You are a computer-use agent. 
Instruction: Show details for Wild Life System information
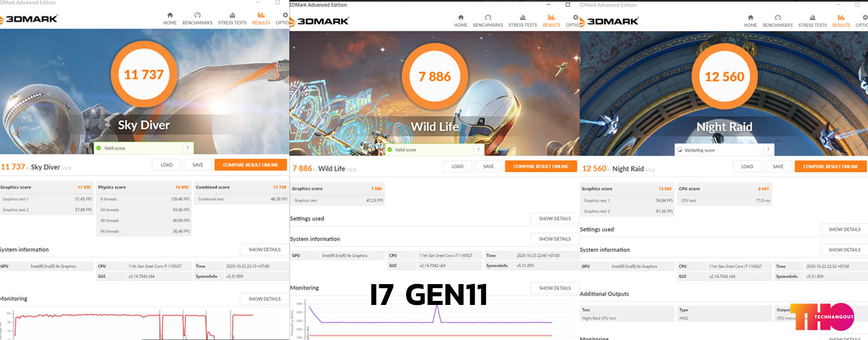[x=555, y=239]
